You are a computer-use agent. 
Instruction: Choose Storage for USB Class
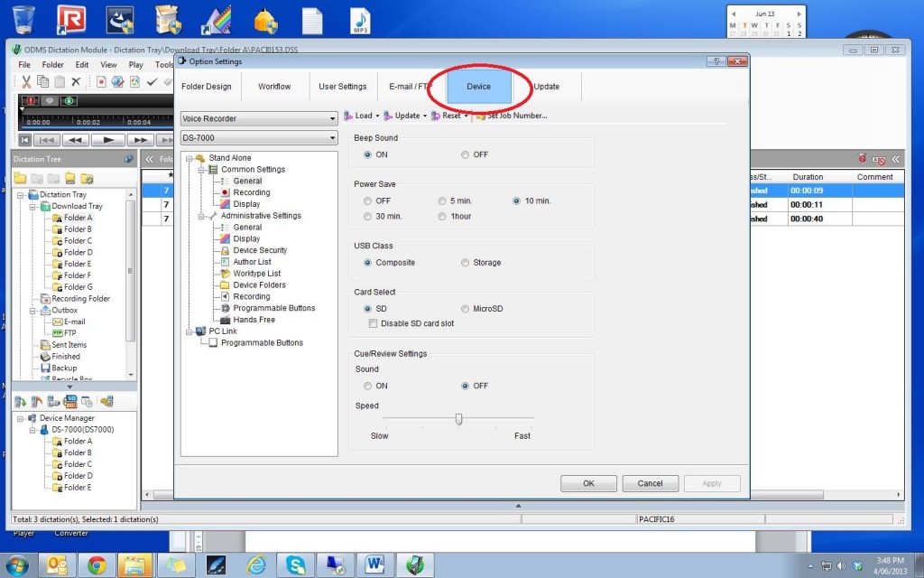(x=465, y=263)
